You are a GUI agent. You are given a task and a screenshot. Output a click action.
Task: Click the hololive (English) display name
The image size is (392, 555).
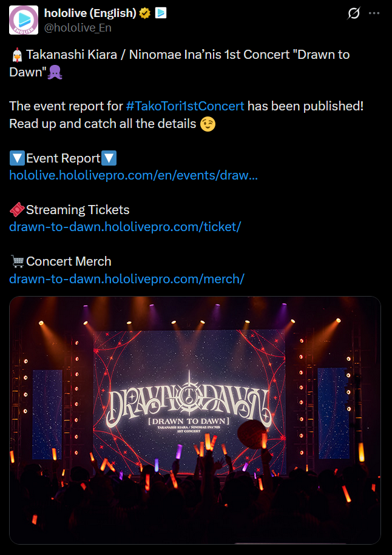tap(90, 13)
